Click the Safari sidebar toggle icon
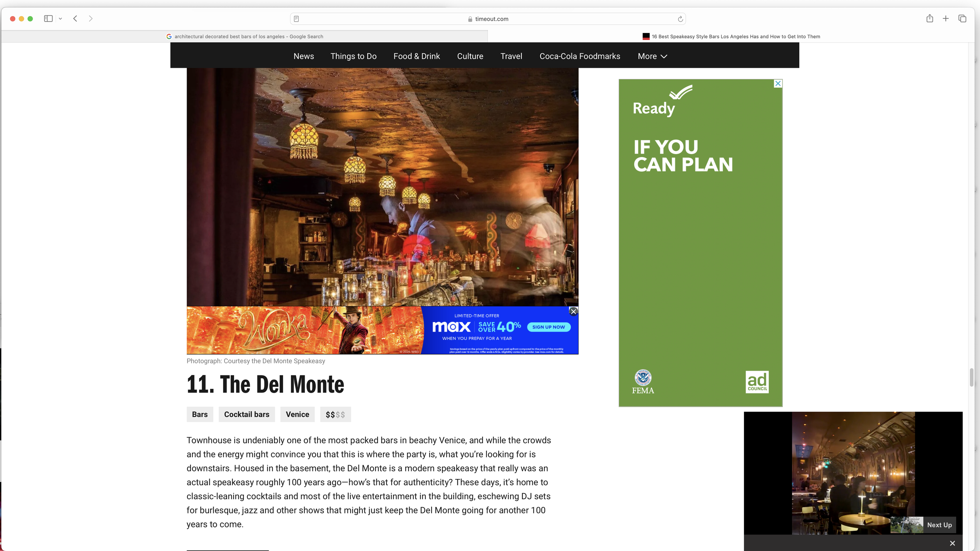 point(48,18)
